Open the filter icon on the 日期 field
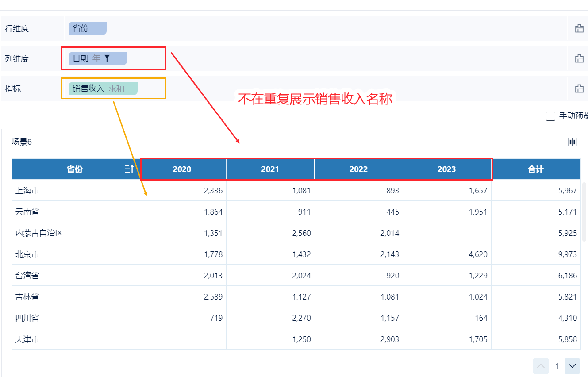The width and height of the screenshot is (588, 377). point(107,58)
